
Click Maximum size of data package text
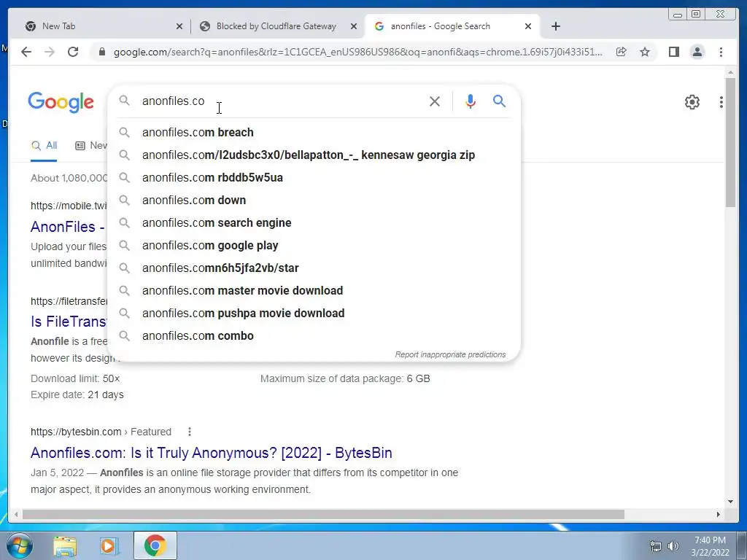pyautogui.click(x=345, y=378)
